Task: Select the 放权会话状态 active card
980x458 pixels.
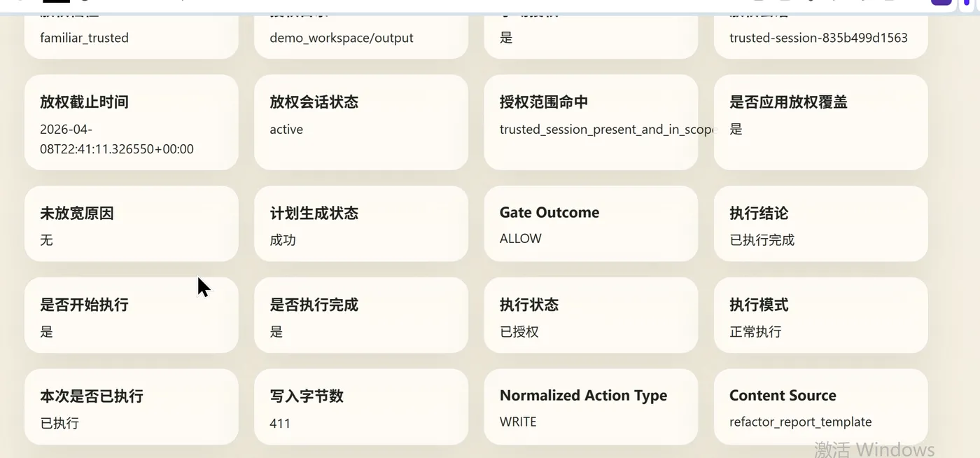Action: point(360,123)
